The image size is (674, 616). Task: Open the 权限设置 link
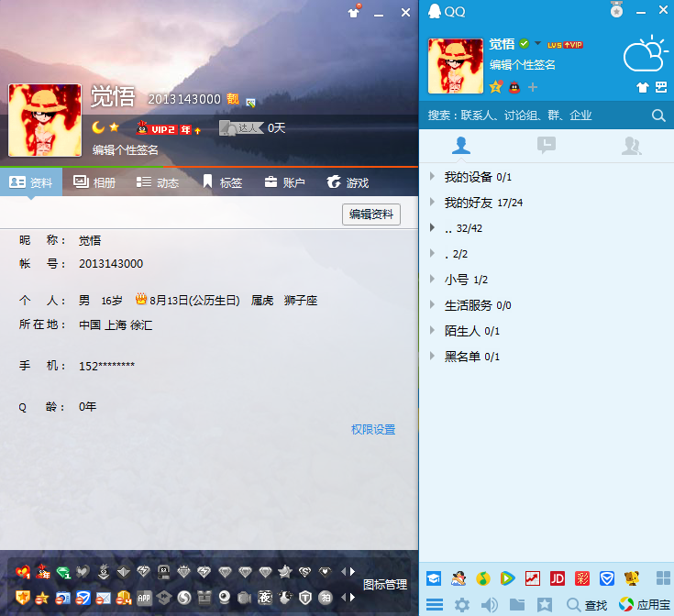pos(373,430)
